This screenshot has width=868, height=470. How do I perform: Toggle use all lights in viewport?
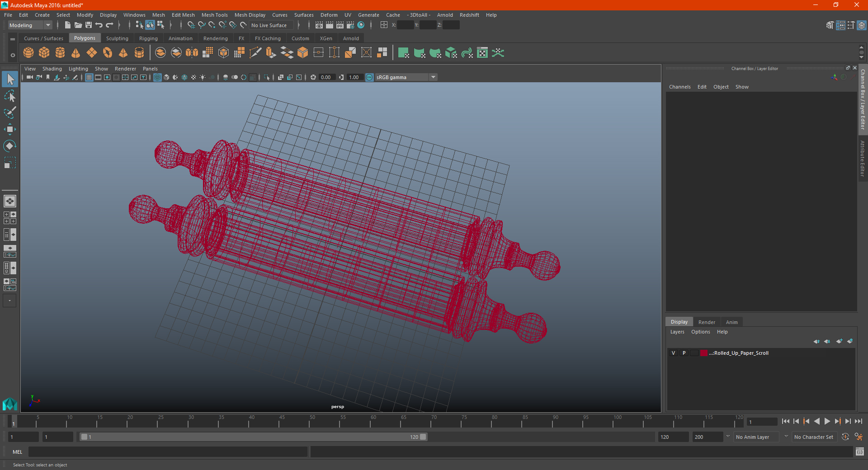[x=203, y=77]
